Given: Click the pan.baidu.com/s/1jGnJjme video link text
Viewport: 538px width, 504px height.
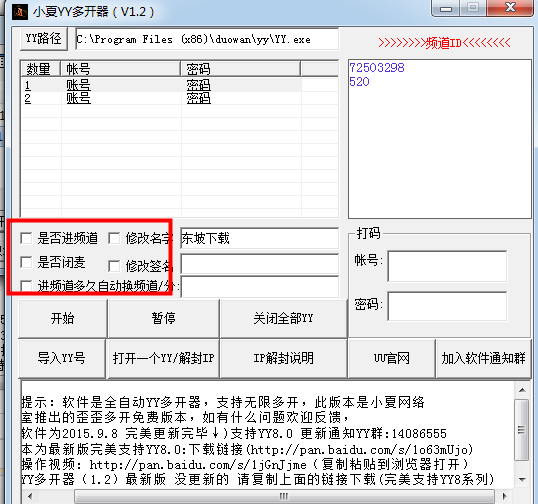Looking at the screenshot, I should [x=198, y=465].
